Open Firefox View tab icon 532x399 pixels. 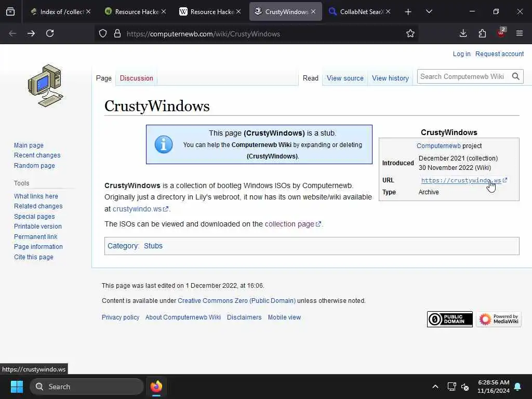click(10, 11)
